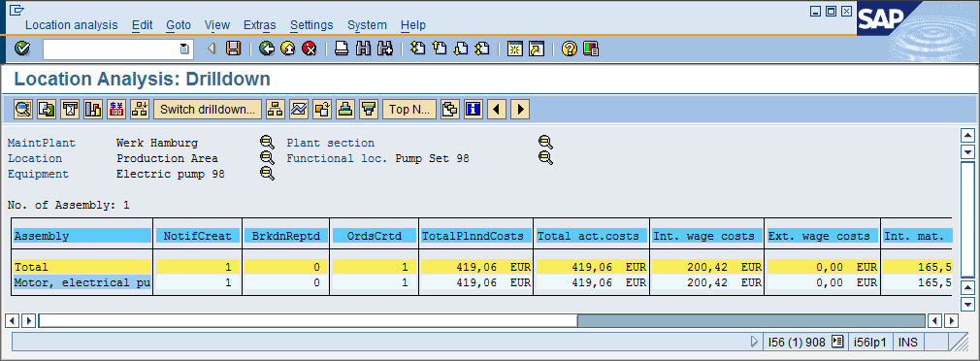980x361 pixels.
Task: Click the bar chart graphics icon
Action: [93, 110]
